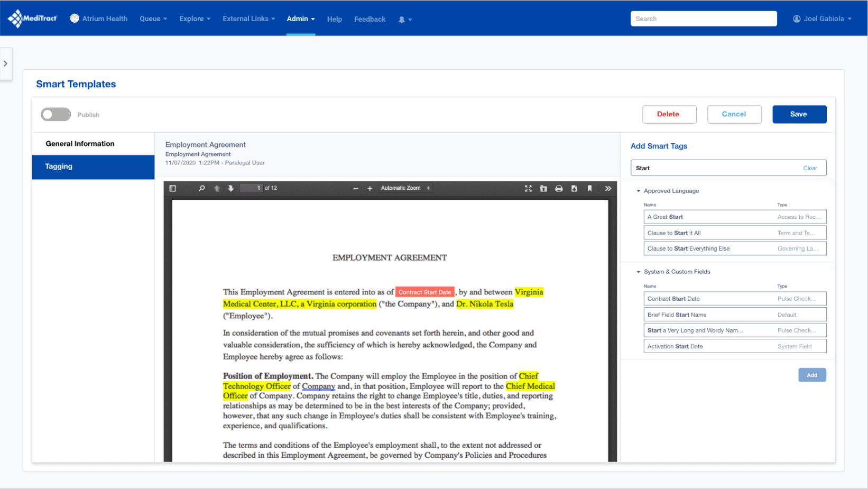Click the MediTract logo
The image size is (868, 489).
[x=32, y=19]
